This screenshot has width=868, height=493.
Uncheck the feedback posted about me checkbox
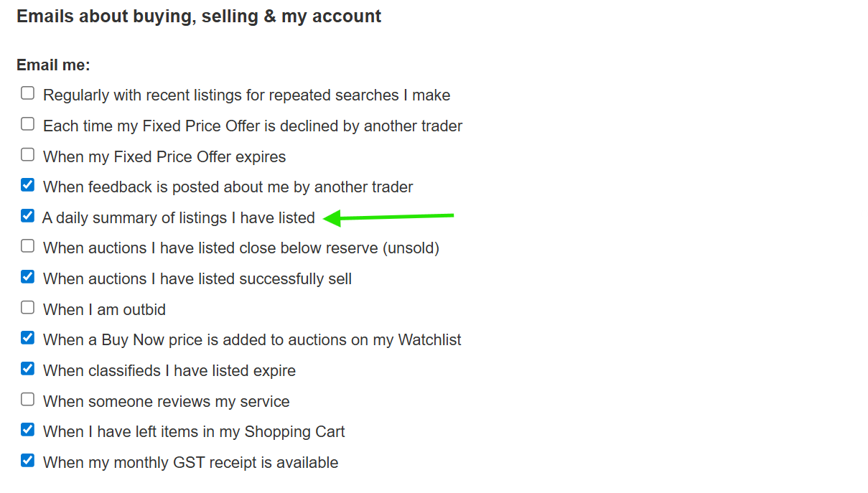tap(27, 185)
